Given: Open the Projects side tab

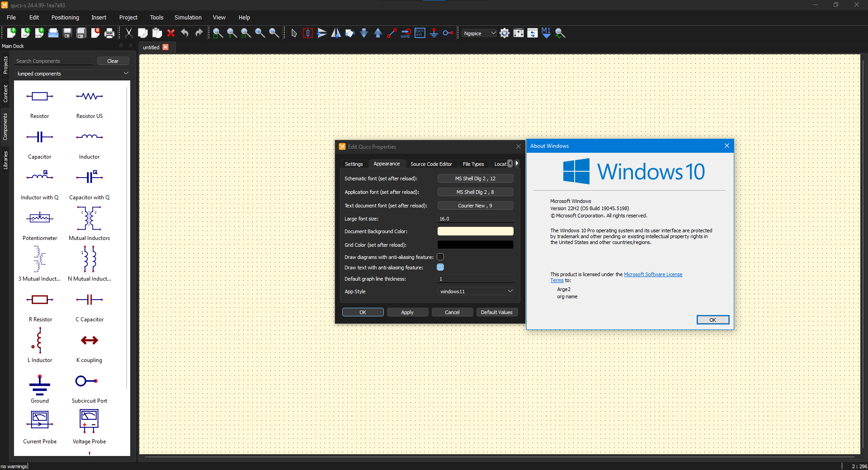Looking at the screenshot, I should 5,65.
